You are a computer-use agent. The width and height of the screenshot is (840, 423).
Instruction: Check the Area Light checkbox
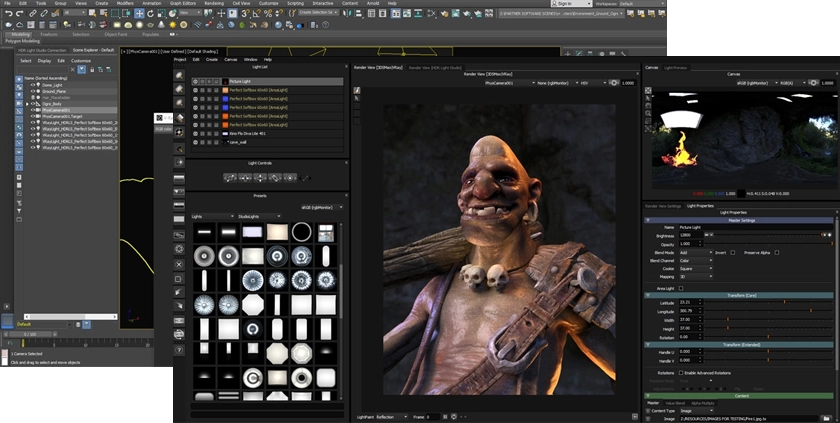(x=681, y=289)
